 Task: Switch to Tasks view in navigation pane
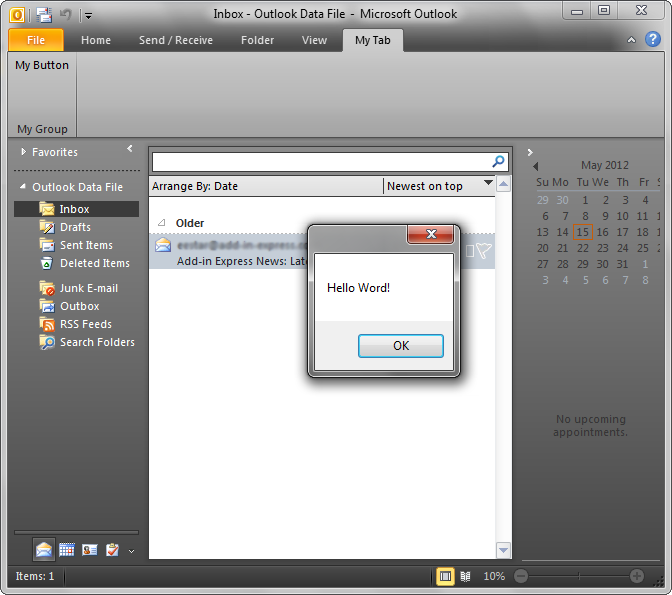click(112, 550)
